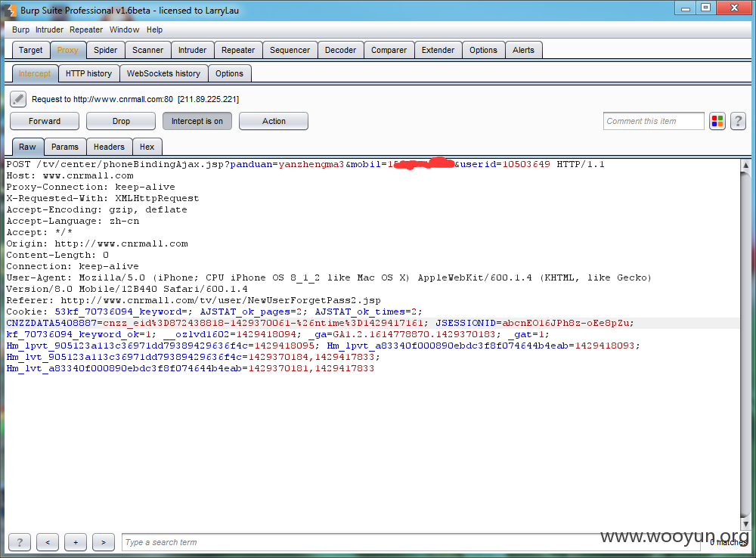
Task: Click the CNZZDATA5408887 cookie name
Action: point(51,323)
